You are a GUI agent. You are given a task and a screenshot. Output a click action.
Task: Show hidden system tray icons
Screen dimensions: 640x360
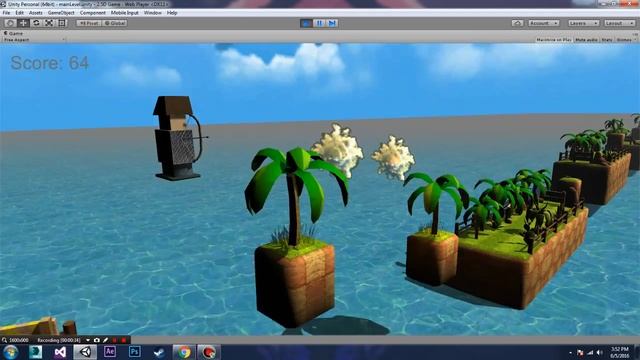pos(570,352)
